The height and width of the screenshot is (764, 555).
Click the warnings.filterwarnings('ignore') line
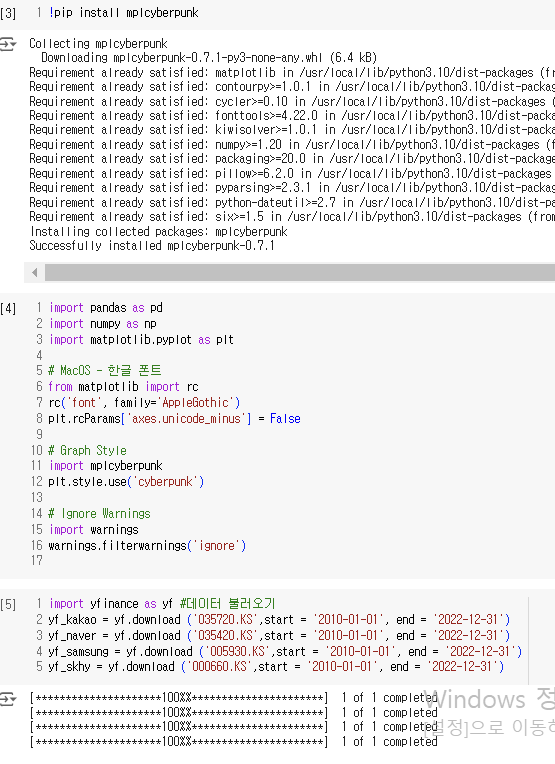pos(147,545)
